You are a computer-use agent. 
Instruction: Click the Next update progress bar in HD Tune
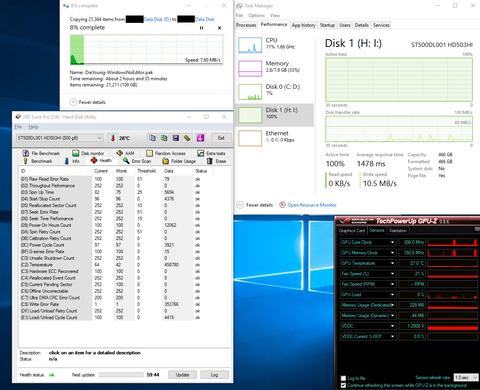point(121,375)
